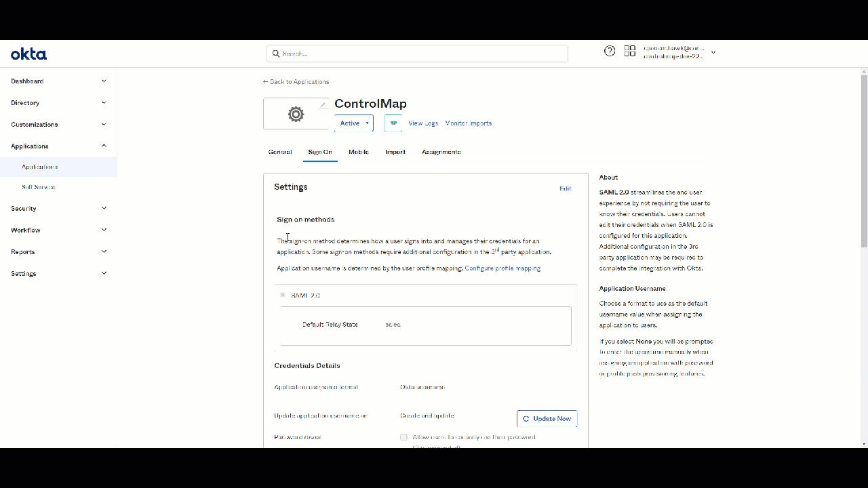Viewport: 868px width, 488px height.
Task: Click the Create and update value
Action: (x=427, y=415)
